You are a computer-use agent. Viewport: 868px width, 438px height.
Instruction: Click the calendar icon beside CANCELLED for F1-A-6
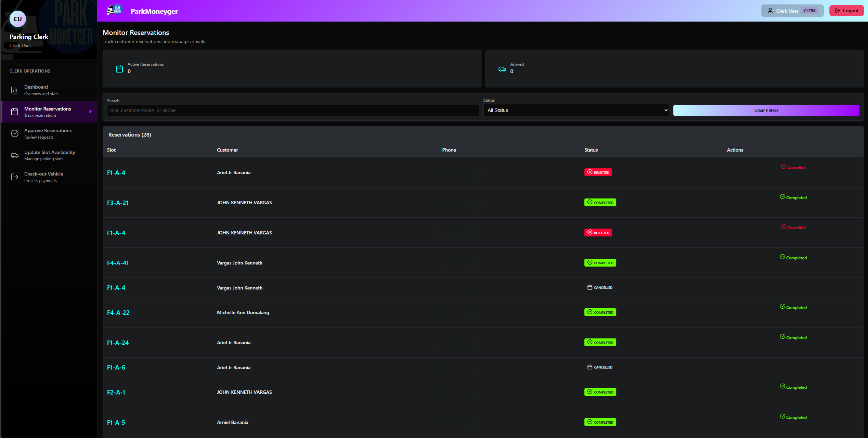pos(590,367)
